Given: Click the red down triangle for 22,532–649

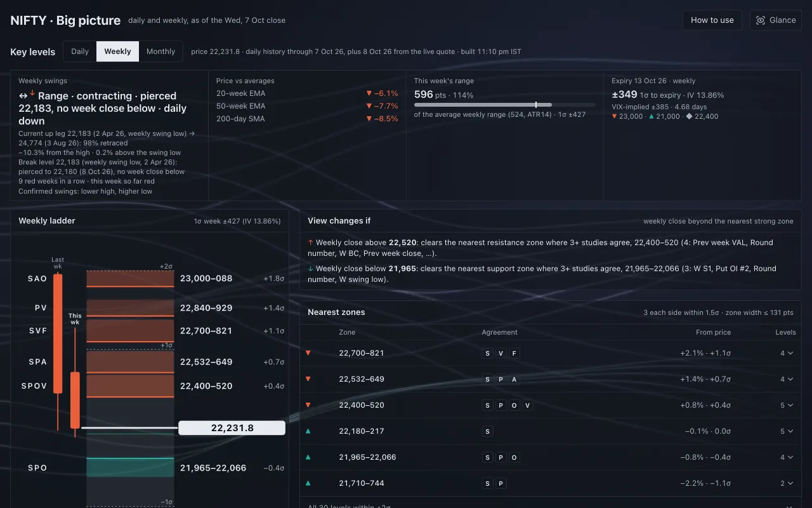Looking at the screenshot, I should tap(308, 379).
